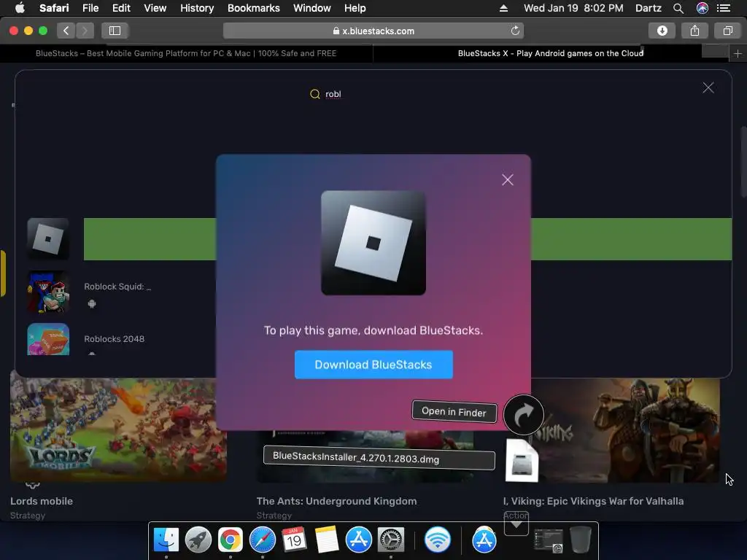Open the Safari menu
Screen dimensions: 747x560
(54, 8)
